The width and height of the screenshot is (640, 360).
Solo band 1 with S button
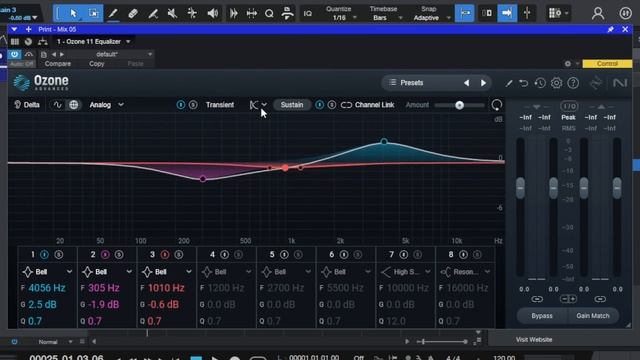[x=59, y=255]
